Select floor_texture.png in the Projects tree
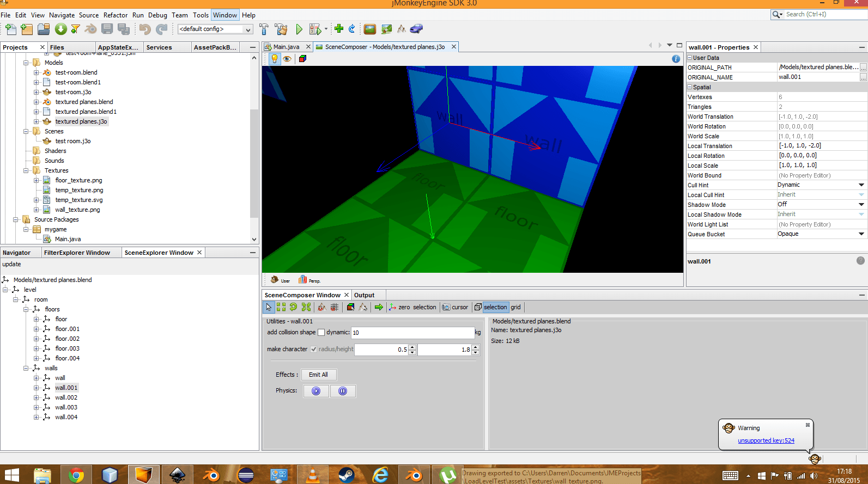868x484 pixels. pyautogui.click(x=78, y=180)
